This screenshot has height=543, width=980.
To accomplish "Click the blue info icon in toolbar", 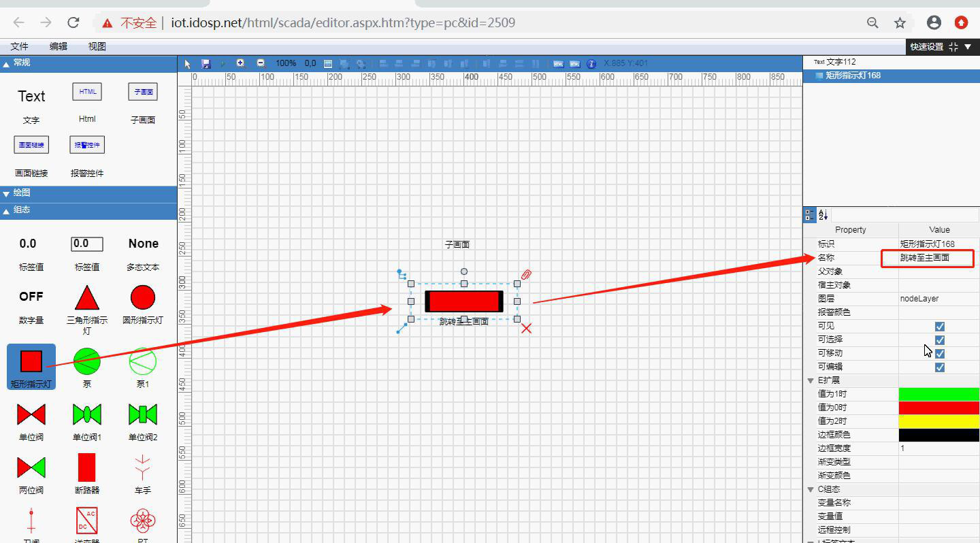I will click(591, 63).
